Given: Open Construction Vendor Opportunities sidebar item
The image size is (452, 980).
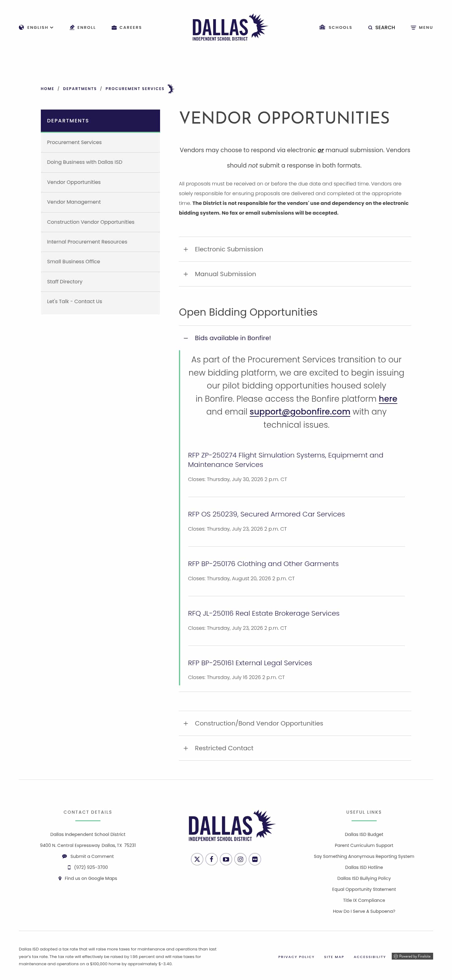Looking at the screenshot, I should click(x=100, y=222).
